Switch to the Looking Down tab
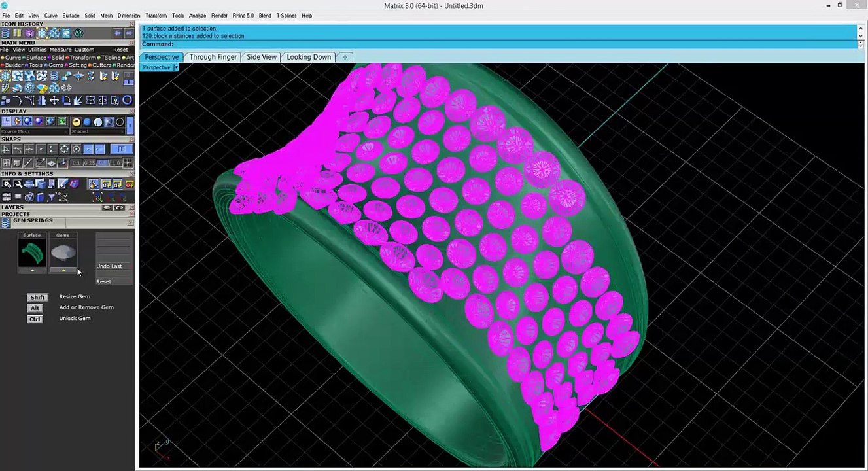This screenshot has width=868, height=471. click(x=309, y=57)
